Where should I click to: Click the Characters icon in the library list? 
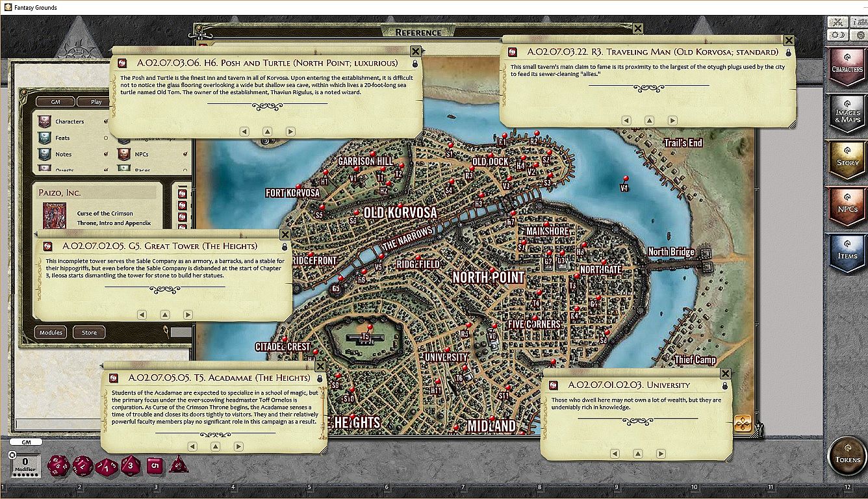tap(44, 122)
